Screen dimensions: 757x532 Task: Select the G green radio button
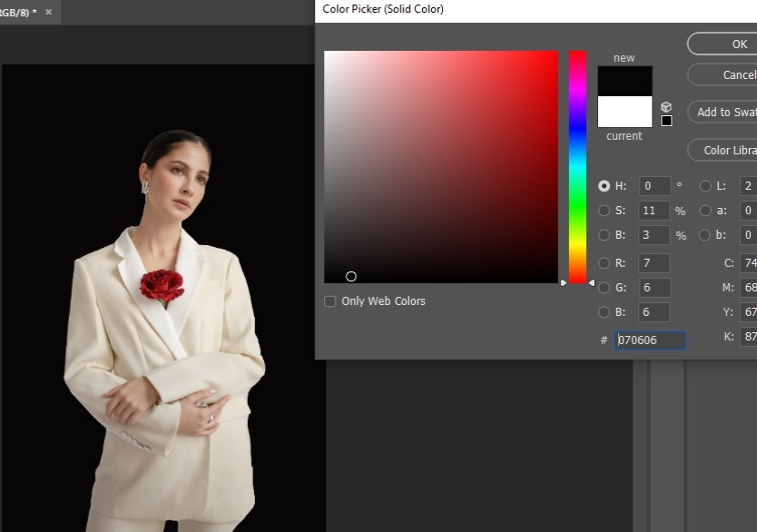point(605,288)
